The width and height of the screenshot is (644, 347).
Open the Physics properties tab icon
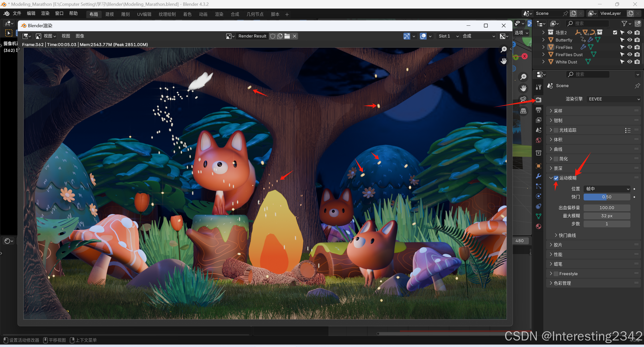(x=539, y=196)
